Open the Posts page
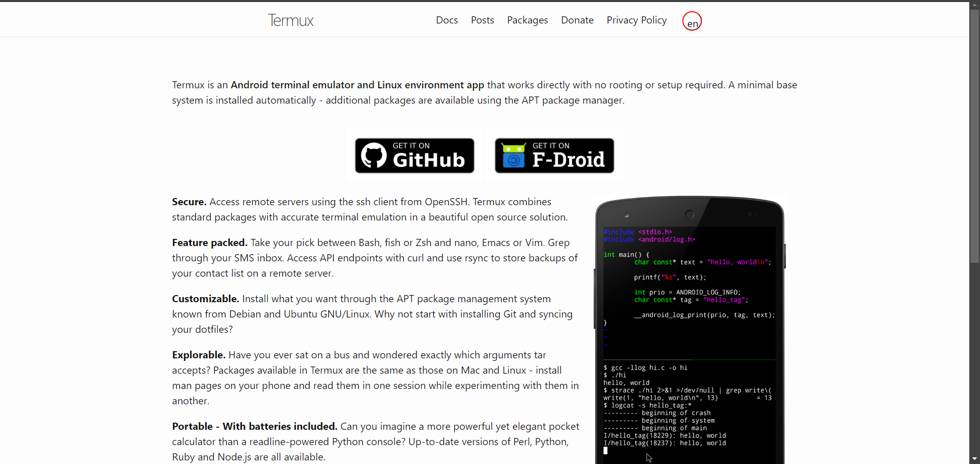The image size is (980, 464). tap(482, 20)
